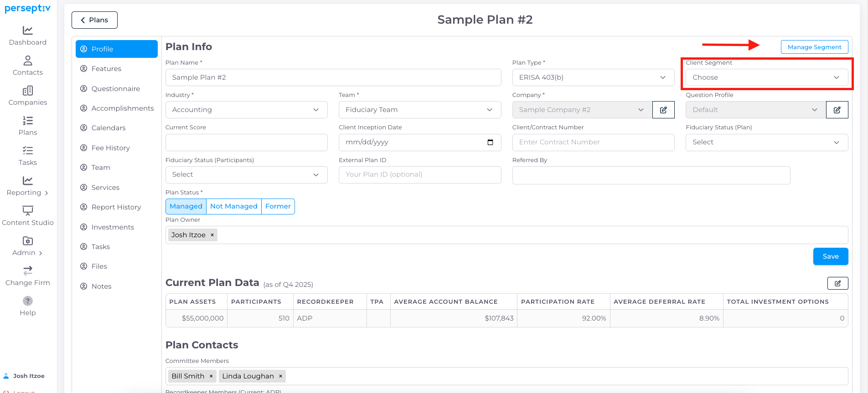The width and height of the screenshot is (868, 393).
Task: Edit Current Plan Data pencil icon
Action: [x=837, y=283]
